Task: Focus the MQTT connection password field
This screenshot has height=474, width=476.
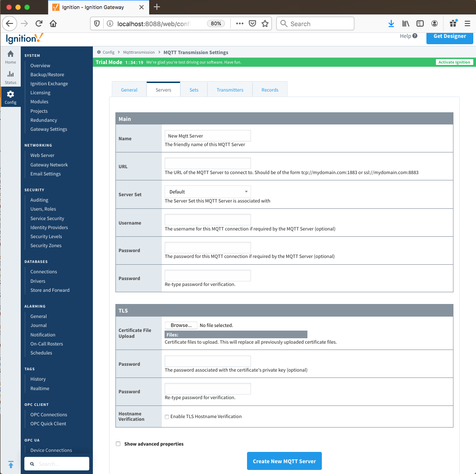Action: point(208,248)
